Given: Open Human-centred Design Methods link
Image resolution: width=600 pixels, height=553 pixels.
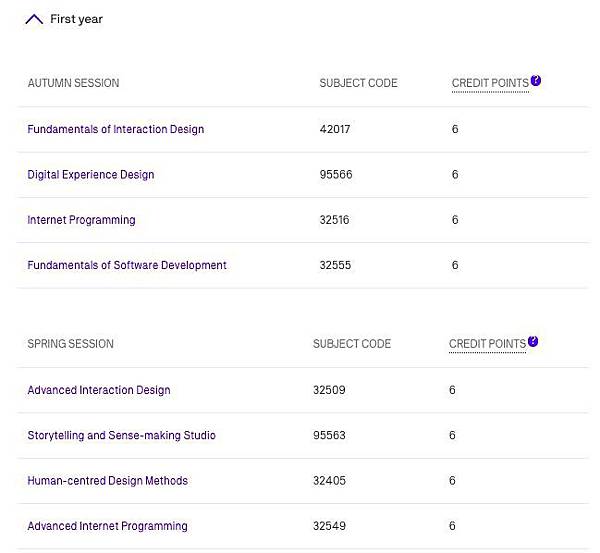Looking at the screenshot, I should [107, 481].
